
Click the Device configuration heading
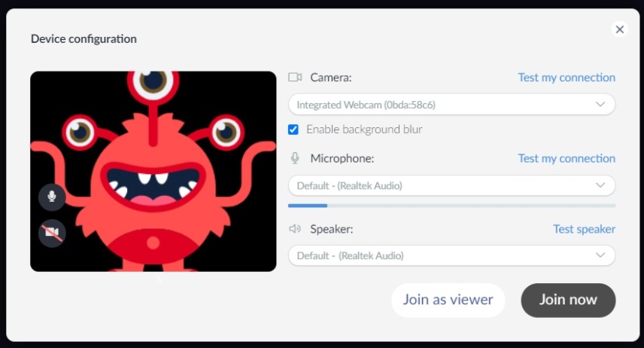point(84,38)
